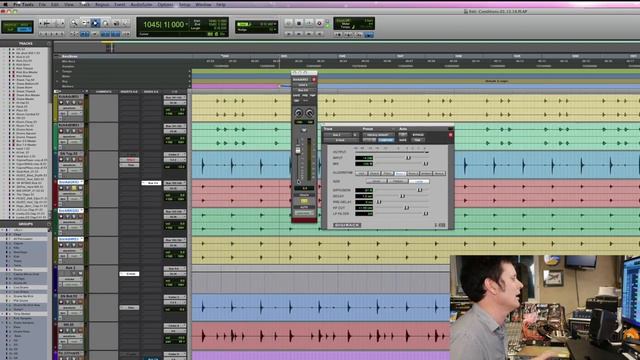
Task: Click the second insert on SN Top.02 track
Action: tap(129, 165)
